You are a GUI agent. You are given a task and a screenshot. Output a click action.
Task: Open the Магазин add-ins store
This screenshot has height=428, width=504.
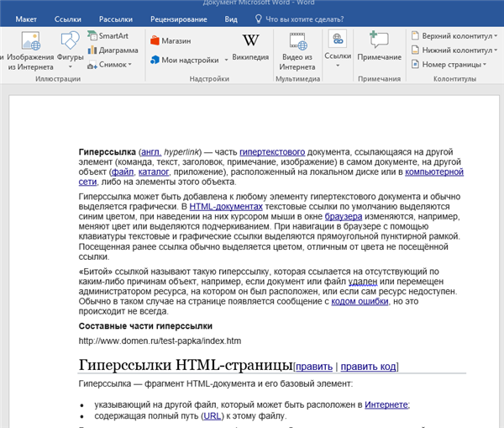coord(171,41)
